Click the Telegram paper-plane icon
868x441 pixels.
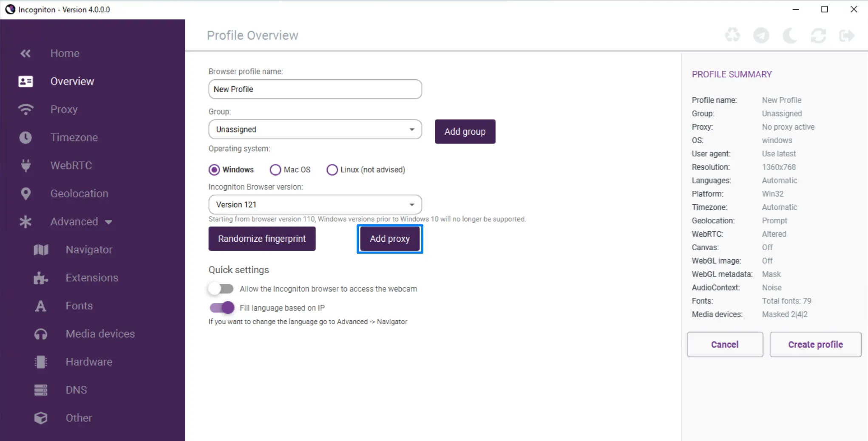(761, 35)
